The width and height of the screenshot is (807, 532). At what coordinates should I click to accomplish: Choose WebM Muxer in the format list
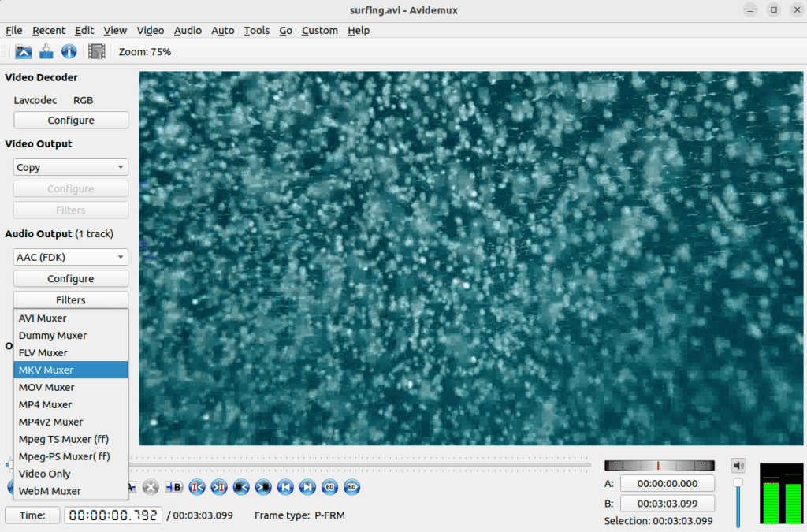point(50,491)
